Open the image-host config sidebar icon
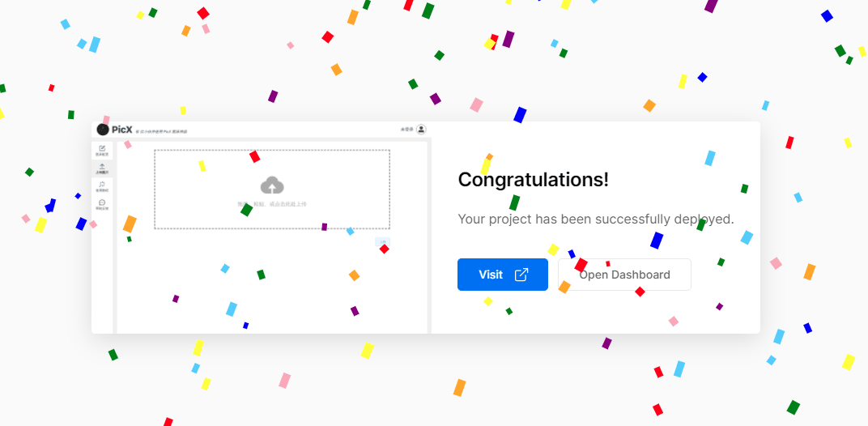868x426 pixels. [x=102, y=150]
